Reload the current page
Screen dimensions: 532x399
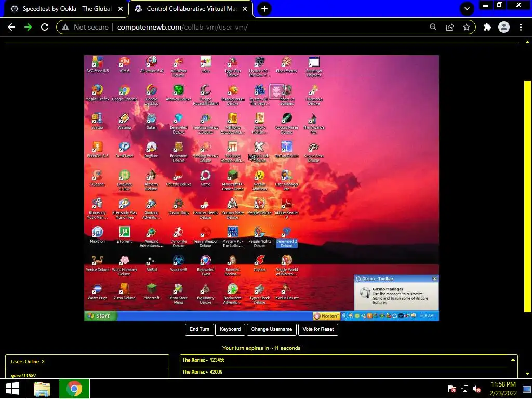click(x=45, y=27)
